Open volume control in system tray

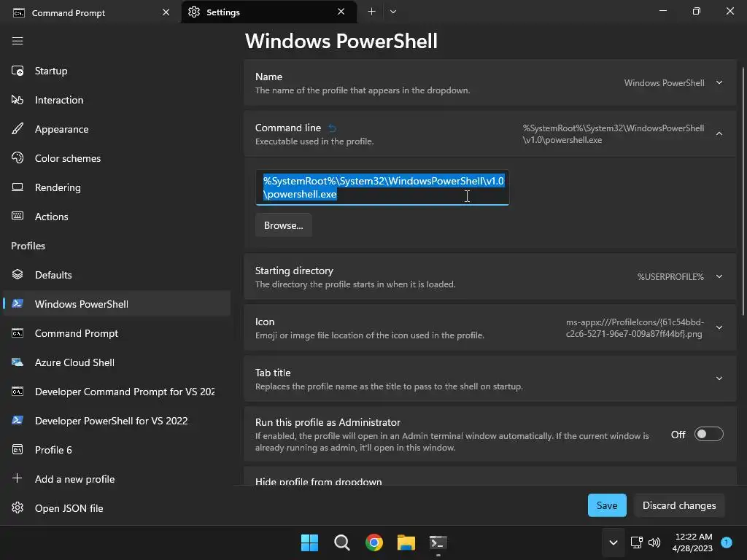pyautogui.click(x=654, y=542)
